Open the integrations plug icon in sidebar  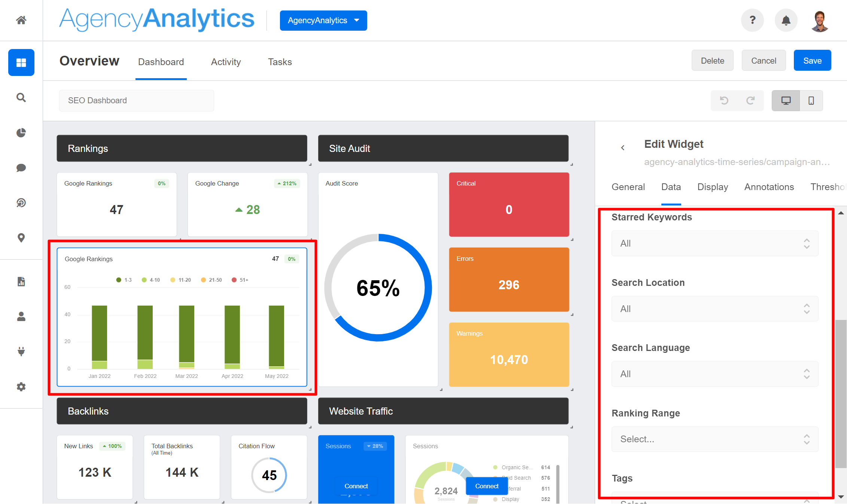pyautogui.click(x=21, y=351)
